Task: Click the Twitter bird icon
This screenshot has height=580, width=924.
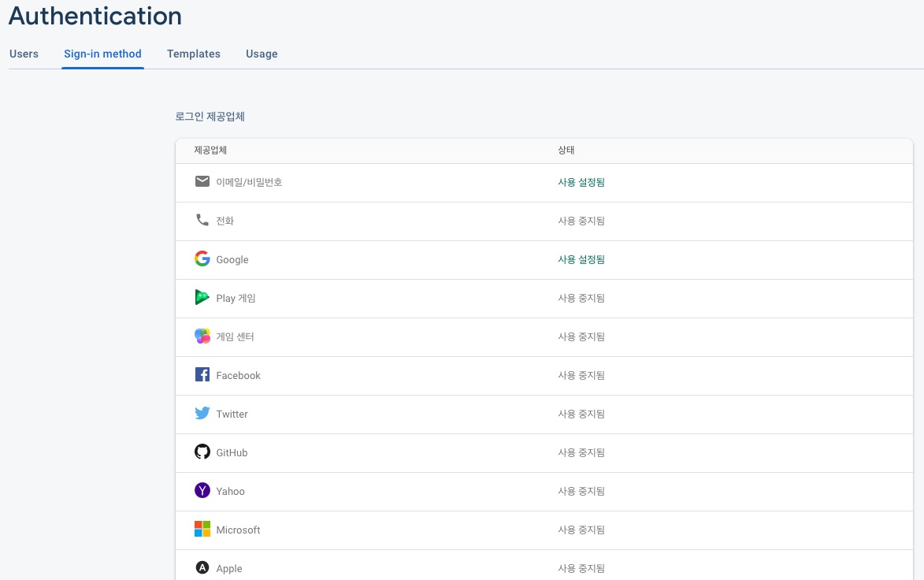Action: (202, 414)
